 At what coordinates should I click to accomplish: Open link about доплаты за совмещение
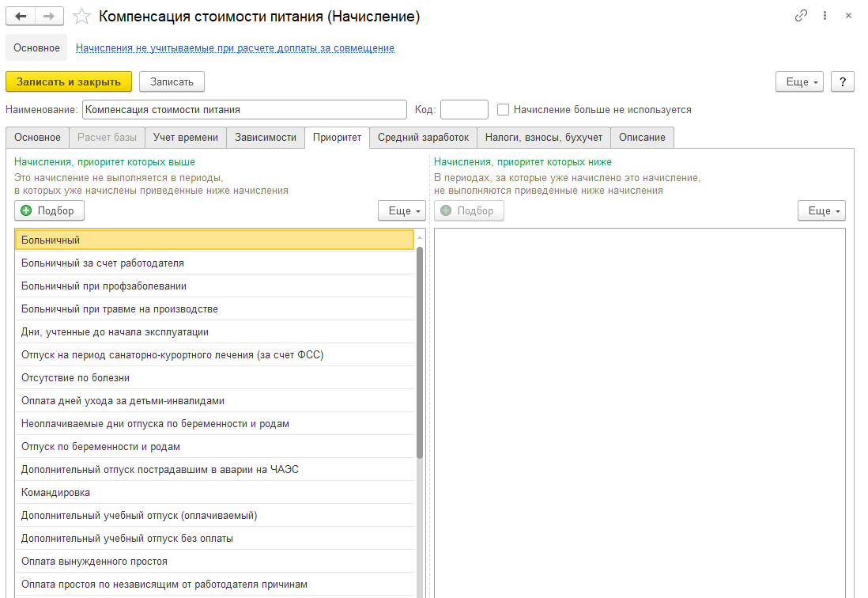pyautogui.click(x=235, y=47)
